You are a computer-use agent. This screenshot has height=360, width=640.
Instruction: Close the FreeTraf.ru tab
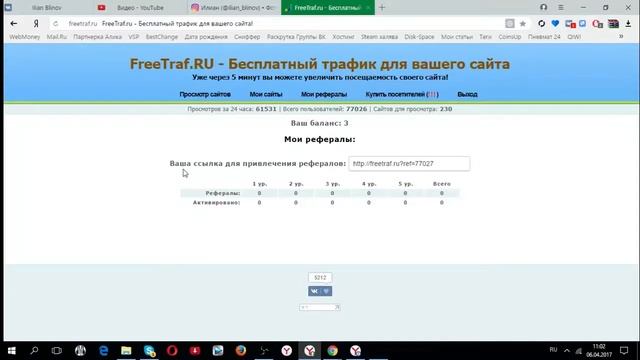coord(368,7)
